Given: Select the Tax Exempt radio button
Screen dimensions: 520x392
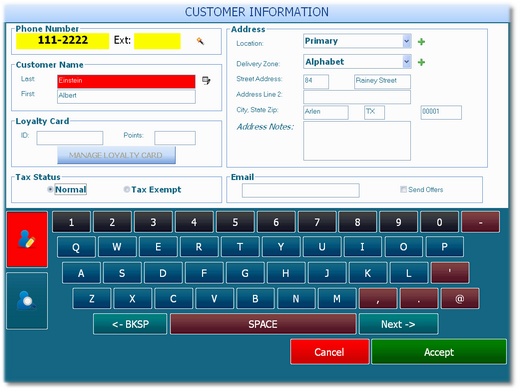Looking at the screenshot, I should coord(126,189).
